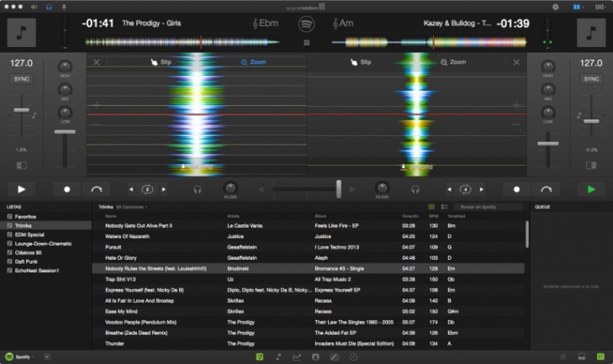
Task: Double the left deck loop length
Action: tap(164, 189)
